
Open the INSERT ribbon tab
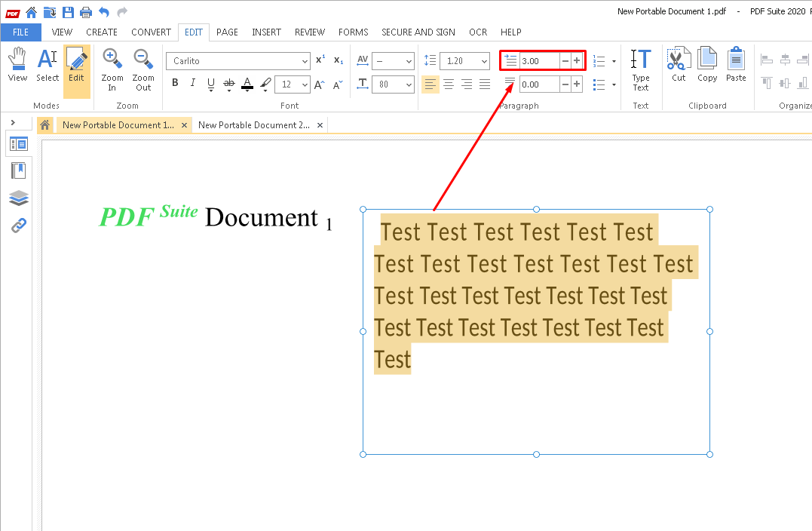(x=267, y=32)
